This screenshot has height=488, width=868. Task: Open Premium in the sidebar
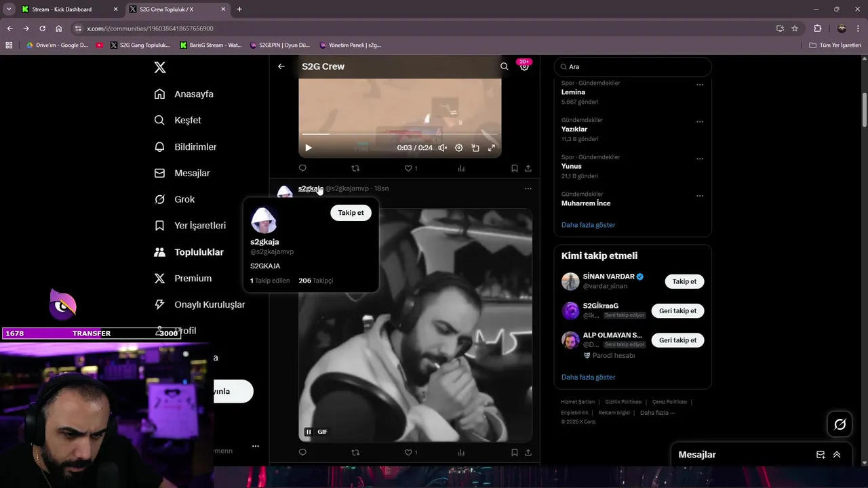coord(182,279)
